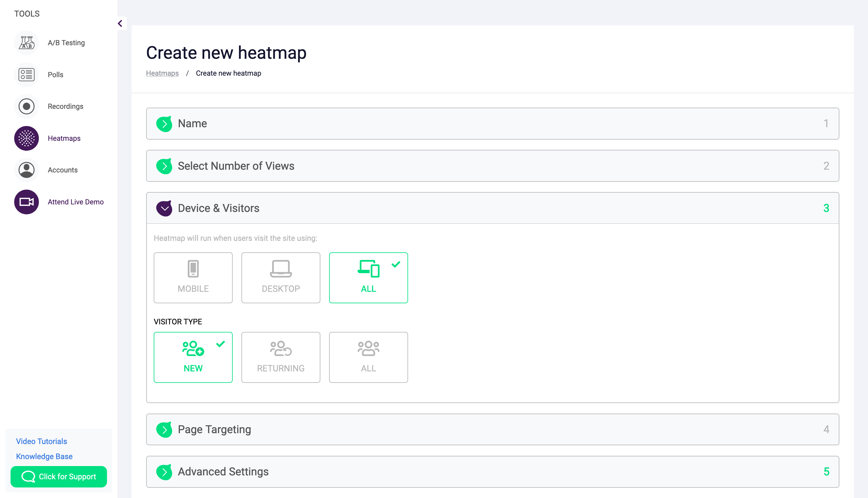The height and width of the screenshot is (498, 868).
Task: Go to the Heatmaps breadcrumb link
Action: pyautogui.click(x=162, y=73)
